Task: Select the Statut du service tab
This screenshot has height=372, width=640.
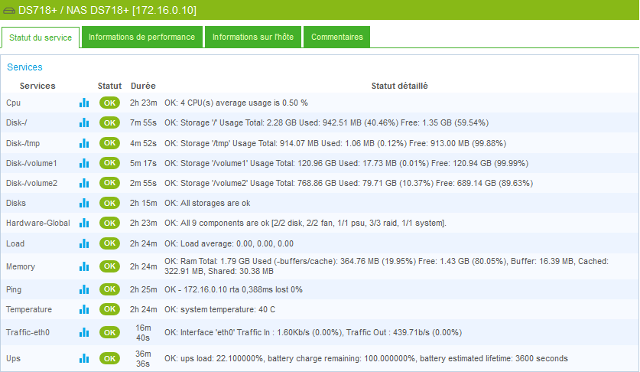Action: 40,38
